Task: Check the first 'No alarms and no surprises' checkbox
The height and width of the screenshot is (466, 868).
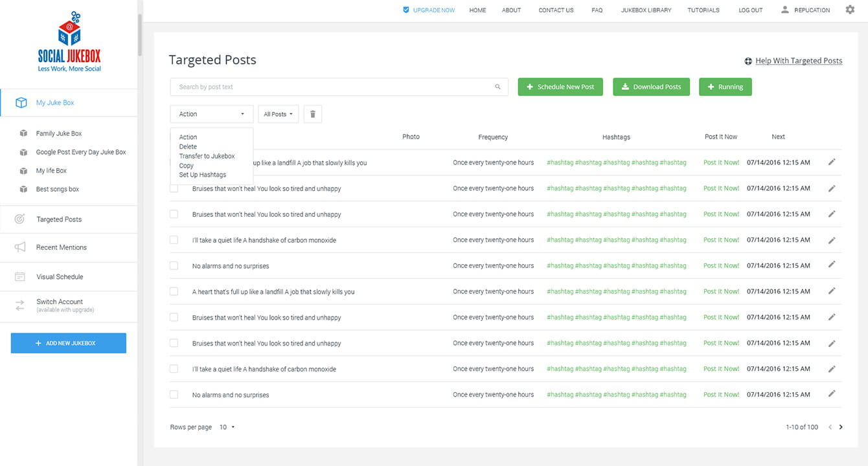Action: [174, 265]
